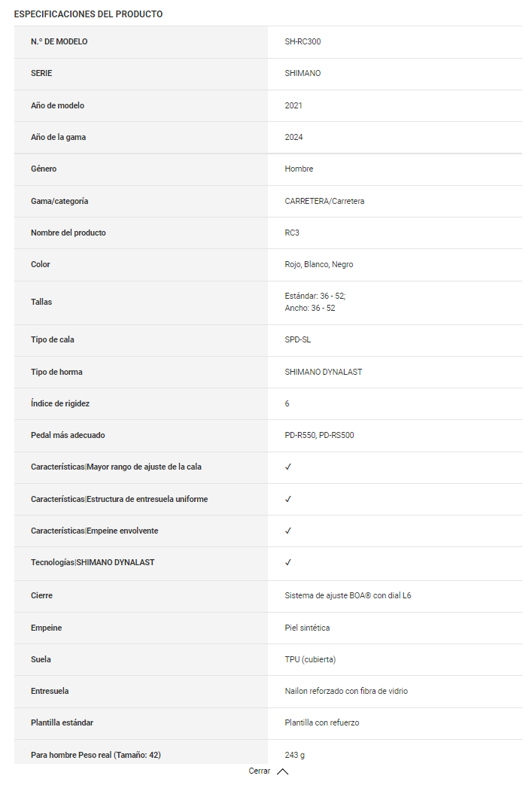Click the checkmark for Estructura de entresuela uniforme
The height and width of the screenshot is (800, 532).
pyautogui.click(x=288, y=499)
